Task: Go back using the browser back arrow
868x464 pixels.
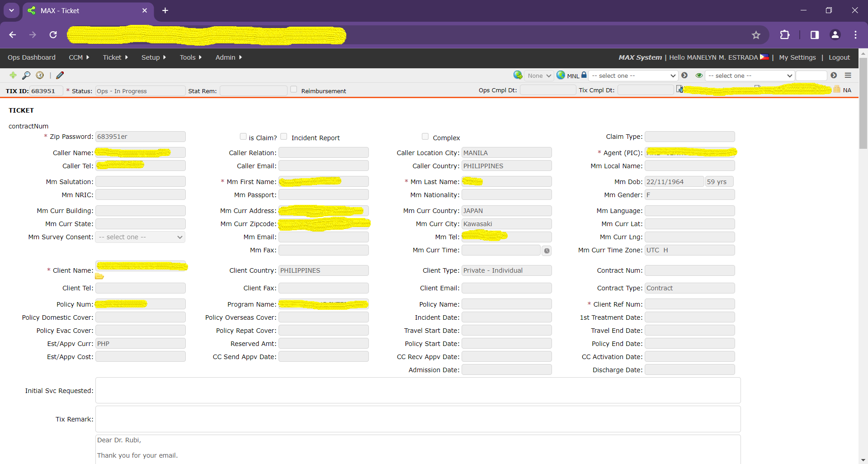Action: [13, 35]
